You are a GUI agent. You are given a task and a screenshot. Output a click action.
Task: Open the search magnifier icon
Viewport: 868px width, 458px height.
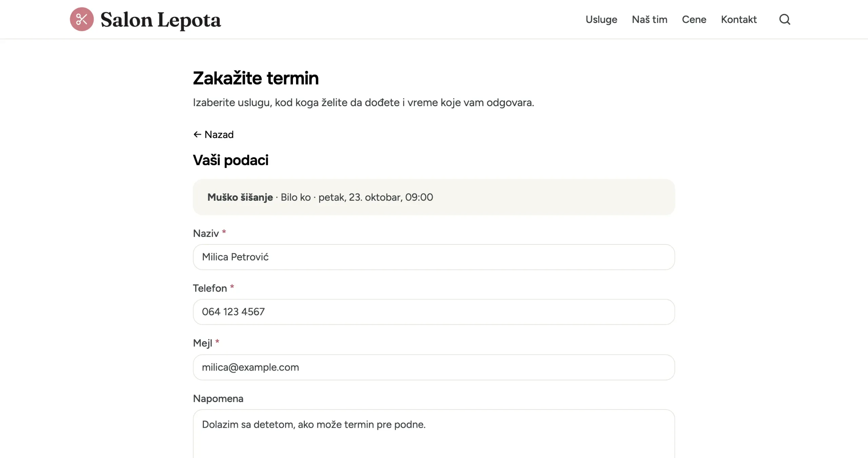[x=785, y=19]
